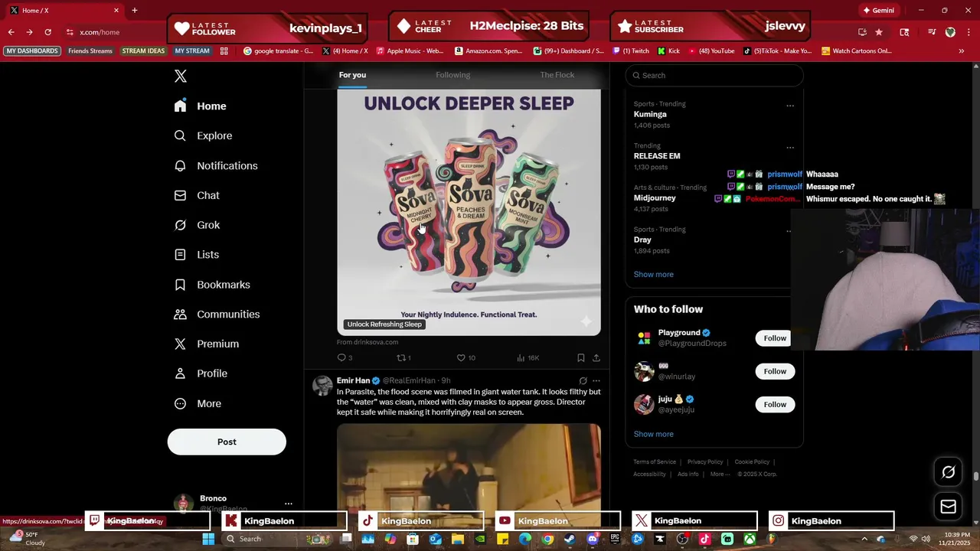Bookmark this page with the star icon
Screen dimensions: 980x551
[x=879, y=32]
